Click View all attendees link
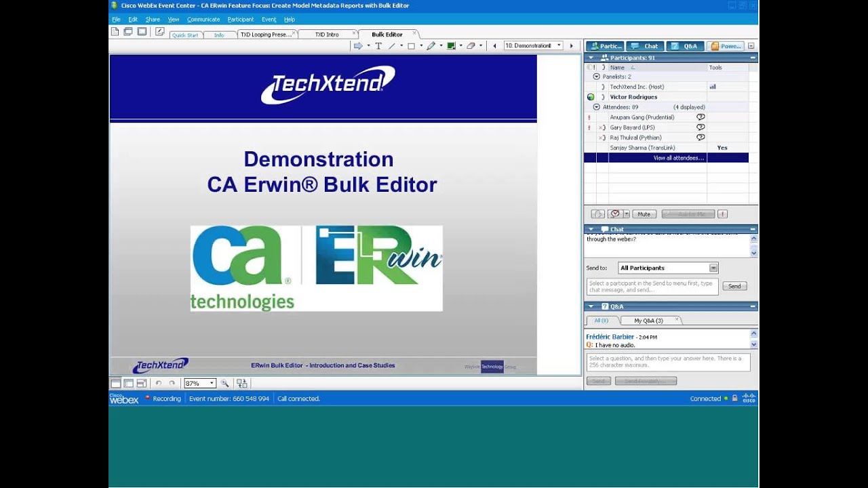Image resolution: width=868 pixels, height=488 pixels. click(x=679, y=158)
